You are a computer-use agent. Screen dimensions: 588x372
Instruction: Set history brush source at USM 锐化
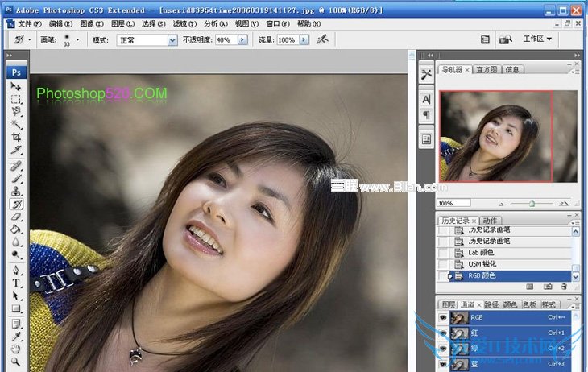pyautogui.click(x=443, y=264)
